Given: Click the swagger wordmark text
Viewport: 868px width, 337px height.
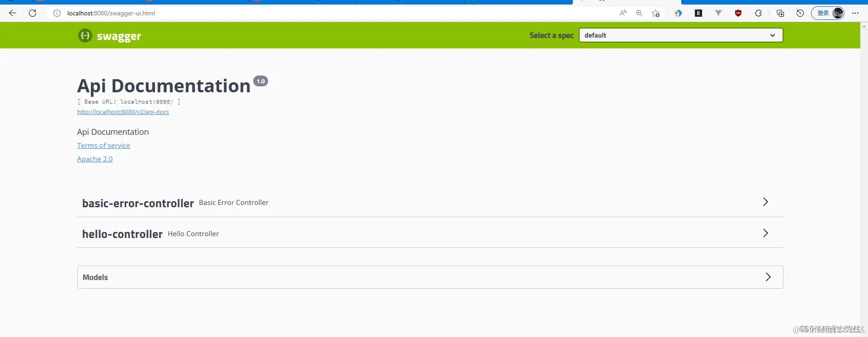Looking at the screenshot, I should [x=119, y=36].
